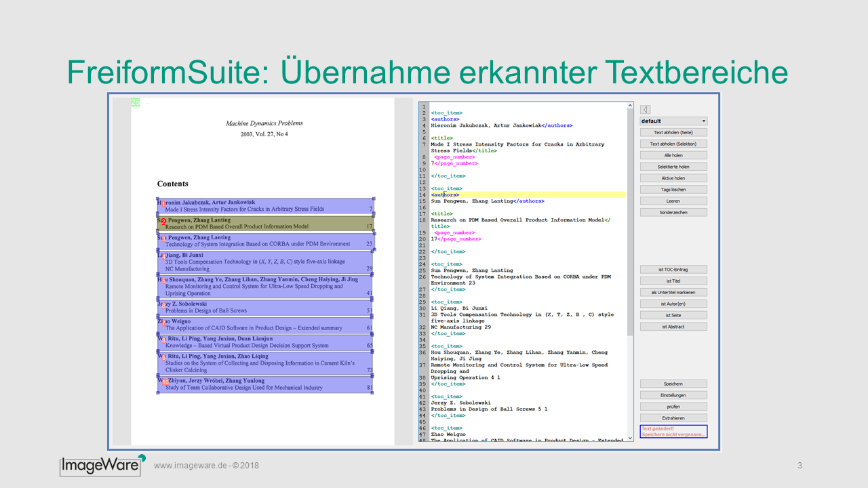Click the 'ist Seite' button

pyautogui.click(x=673, y=315)
